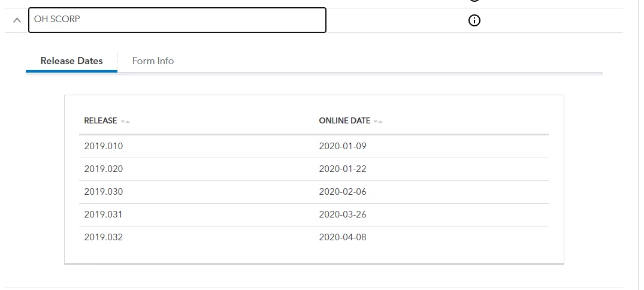
Task: Click partially visible info icon at top
Action: (474, 1)
